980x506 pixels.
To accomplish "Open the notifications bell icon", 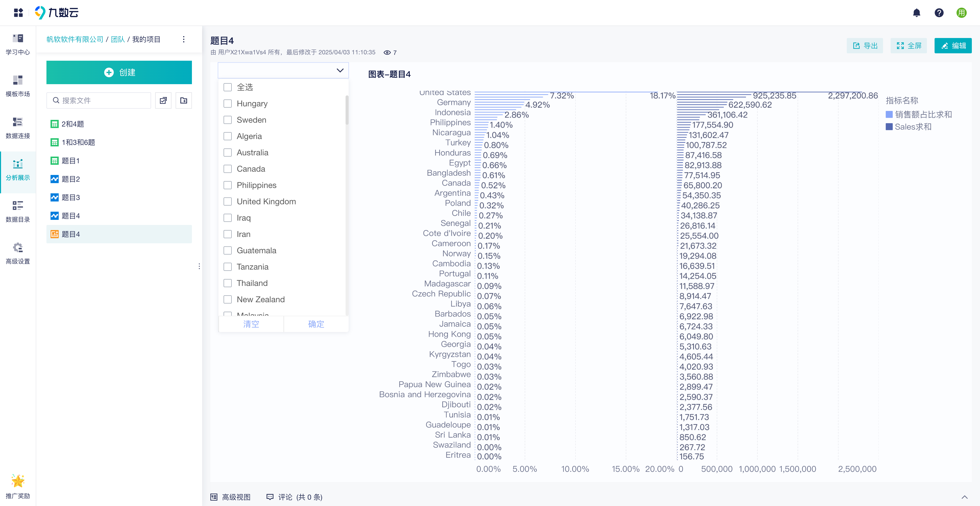I will pos(916,13).
